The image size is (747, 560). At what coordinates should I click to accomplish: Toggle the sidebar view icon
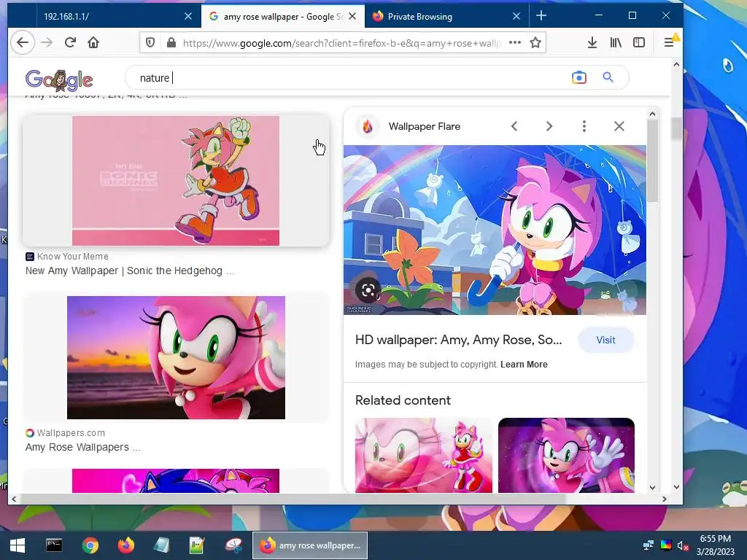coord(639,43)
